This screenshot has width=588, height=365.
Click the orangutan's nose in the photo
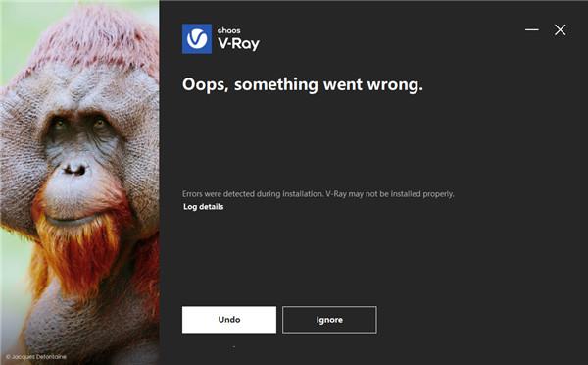(74, 170)
